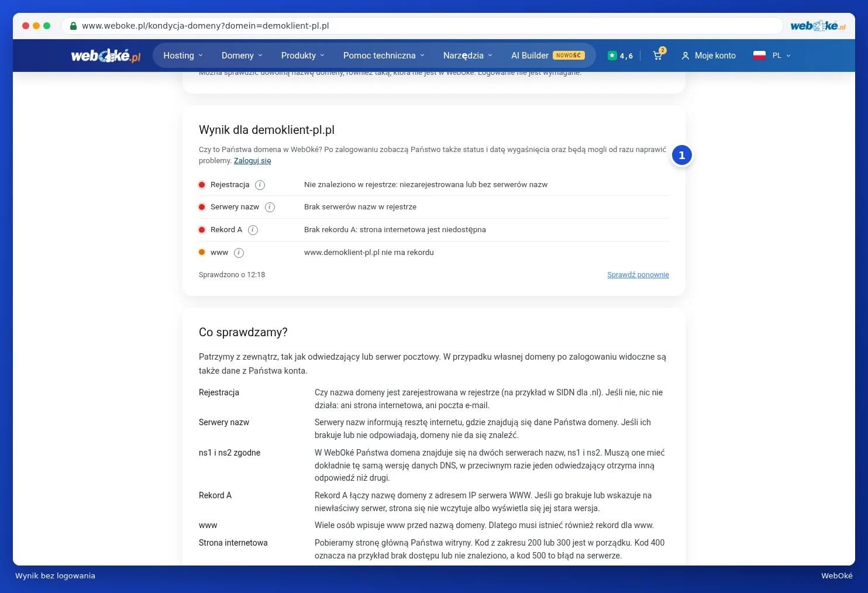Click the text 'www.demoklient-pl.pl nie ma rekordu'
Viewport: 868px width, 593px height.
tap(369, 253)
